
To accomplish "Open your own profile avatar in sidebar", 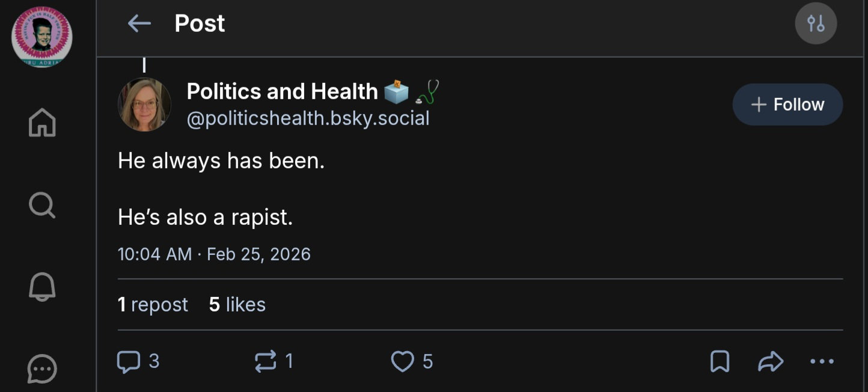I will coord(42,37).
